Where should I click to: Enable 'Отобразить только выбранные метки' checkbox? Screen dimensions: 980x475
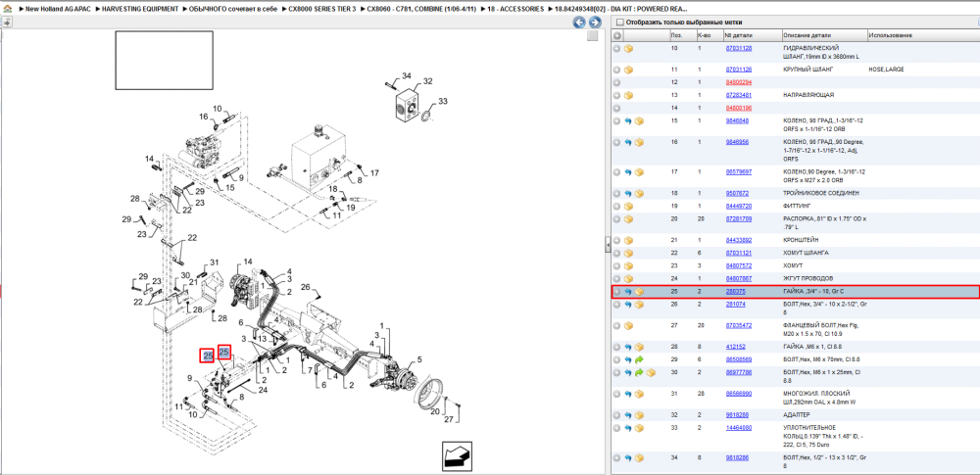tap(620, 23)
